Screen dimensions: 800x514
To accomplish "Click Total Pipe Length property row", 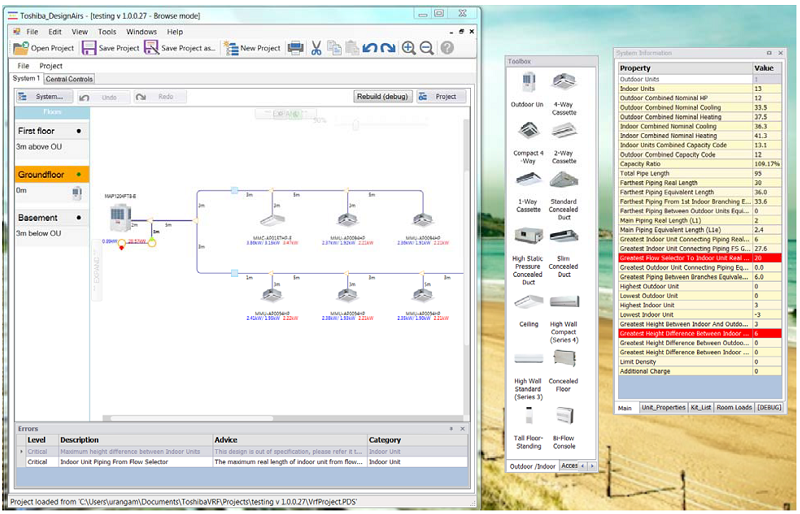I will tap(699, 174).
